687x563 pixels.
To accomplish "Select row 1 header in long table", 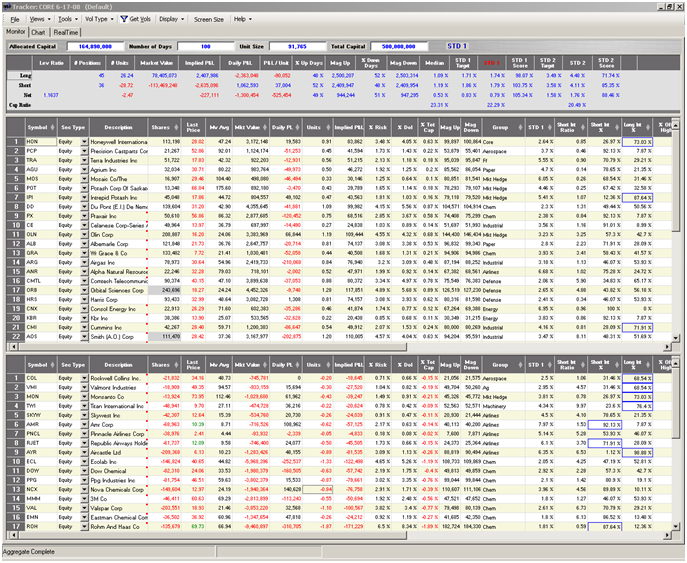I will 16,142.
